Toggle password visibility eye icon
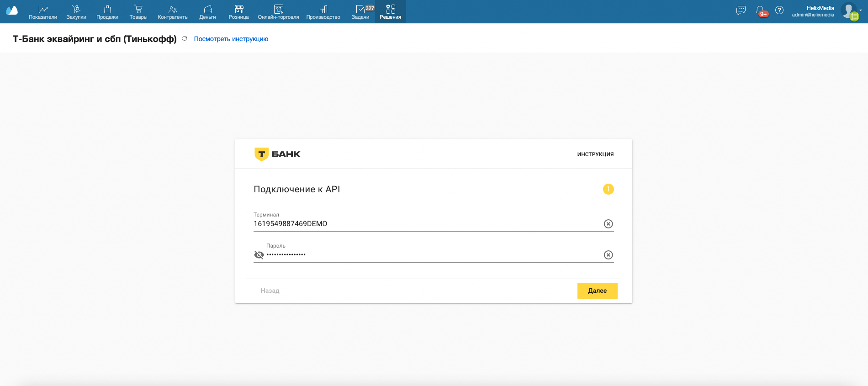 (x=259, y=255)
